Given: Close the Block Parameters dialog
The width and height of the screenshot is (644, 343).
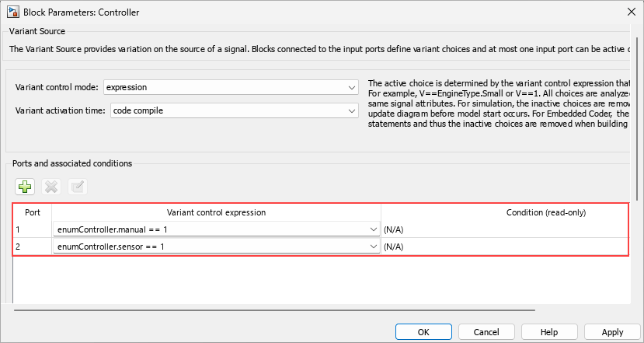Looking at the screenshot, I should (632, 12).
